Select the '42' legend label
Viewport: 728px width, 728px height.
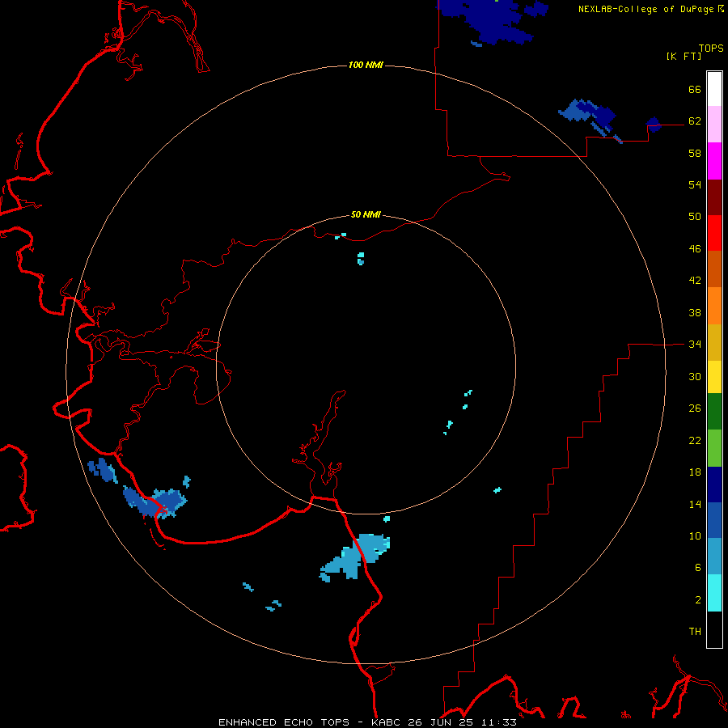coord(695,280)
